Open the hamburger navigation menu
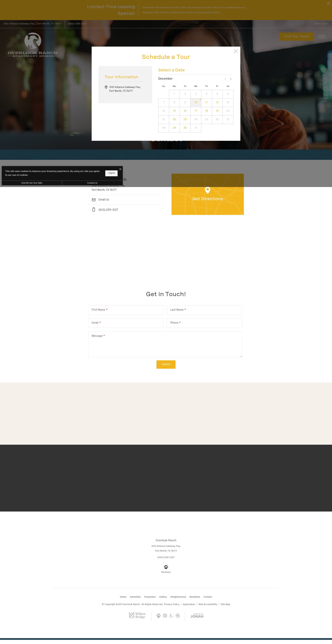The height and width of the screenshot is (644, 332). click(321, 37)
